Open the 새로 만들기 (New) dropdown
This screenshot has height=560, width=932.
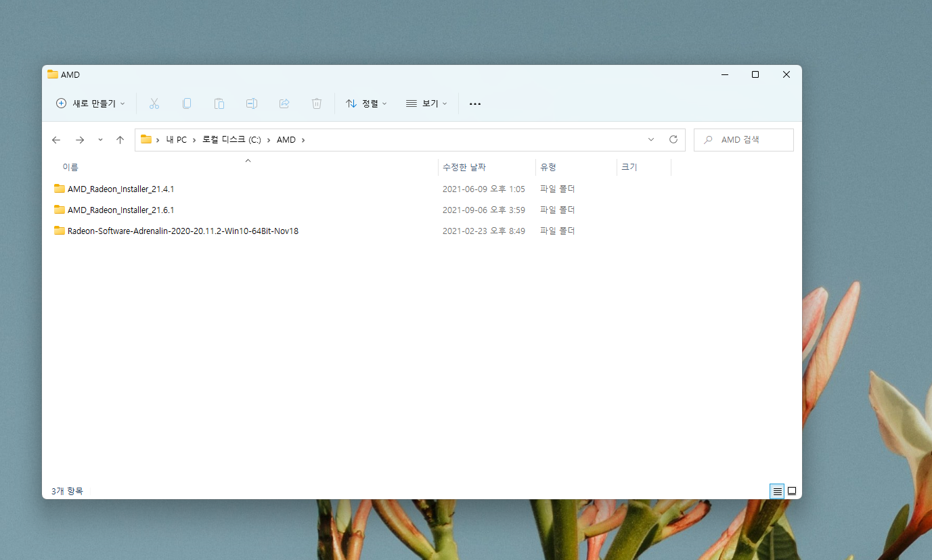91,103
